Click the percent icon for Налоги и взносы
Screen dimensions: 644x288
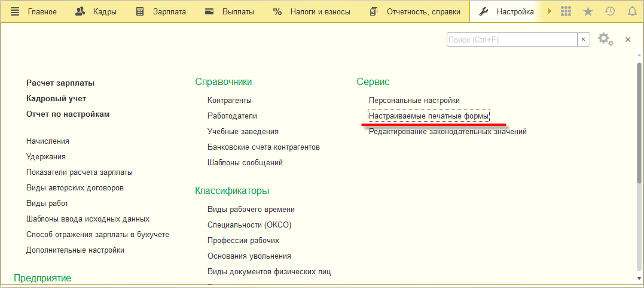coord(277,11)
